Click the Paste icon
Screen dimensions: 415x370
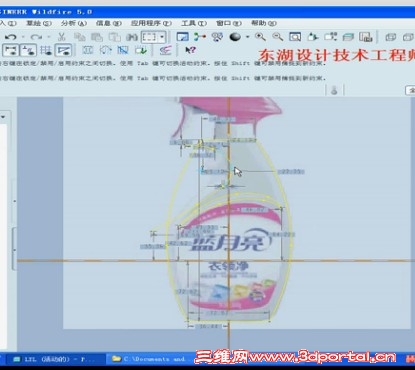97,37
